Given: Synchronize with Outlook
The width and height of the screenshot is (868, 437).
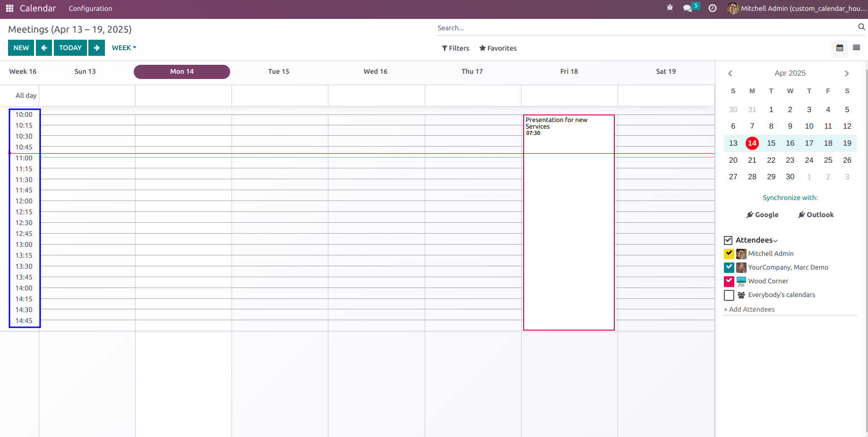Looking at the screenshot, I should click(816, 215).
